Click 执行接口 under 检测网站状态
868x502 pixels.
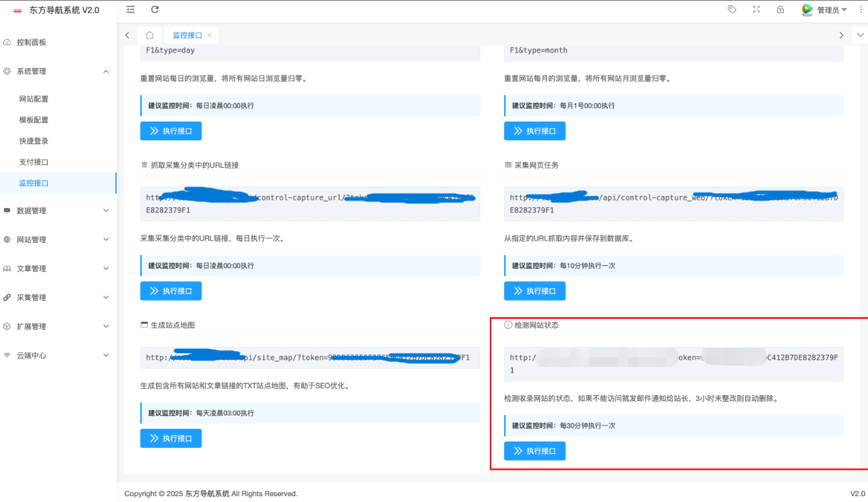click(x=534, y=451)
